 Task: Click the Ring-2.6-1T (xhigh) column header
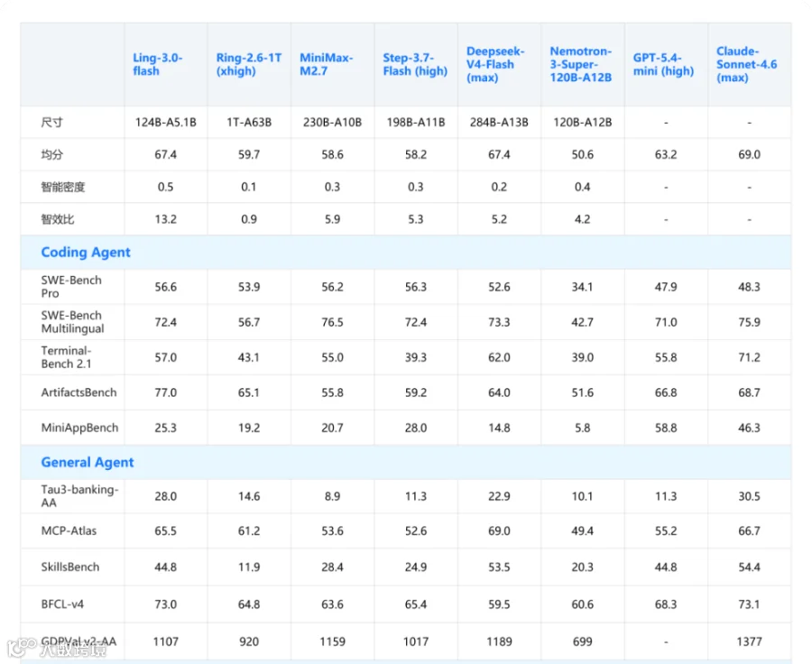[249, 64]
